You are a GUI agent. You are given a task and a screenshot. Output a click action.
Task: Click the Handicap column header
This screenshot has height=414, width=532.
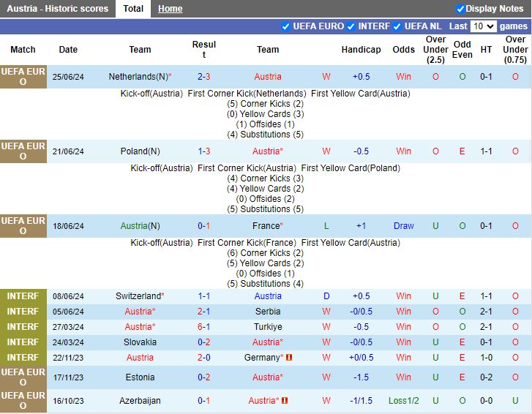pyautogui.click(x=361, y=50)
